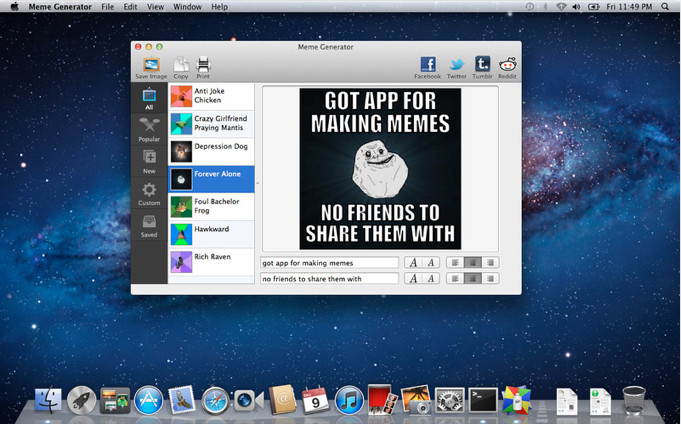Open the Popular sidebar category
The height and width of the screenshot is (424, 681).
(149, 129)
